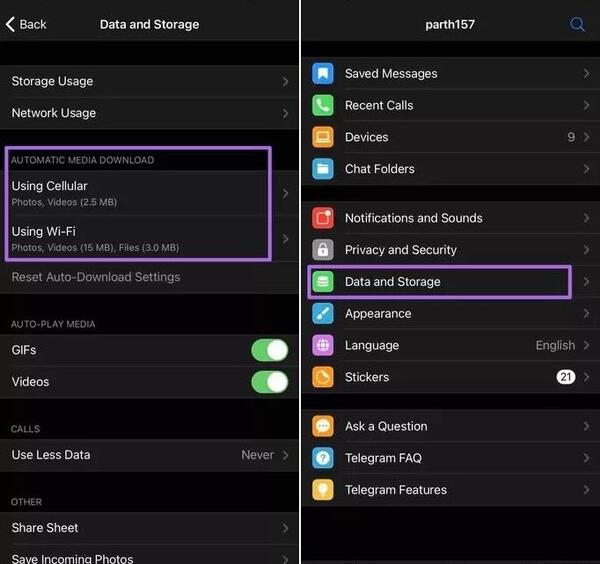This screenshot has height=564, width=600.
Task: Open Stickers row chevron
Action: (x=586, y=377)
